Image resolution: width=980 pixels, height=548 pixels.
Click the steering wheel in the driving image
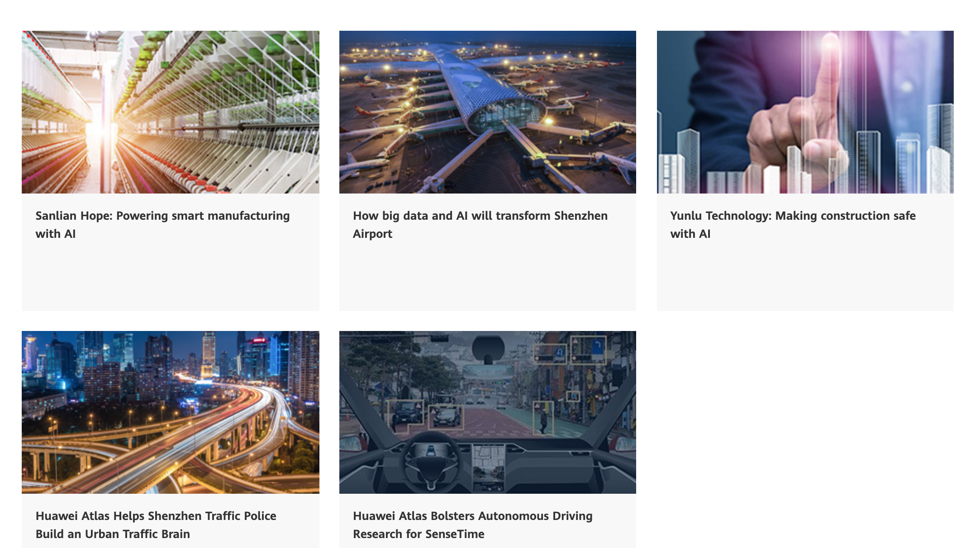(432, 459)
